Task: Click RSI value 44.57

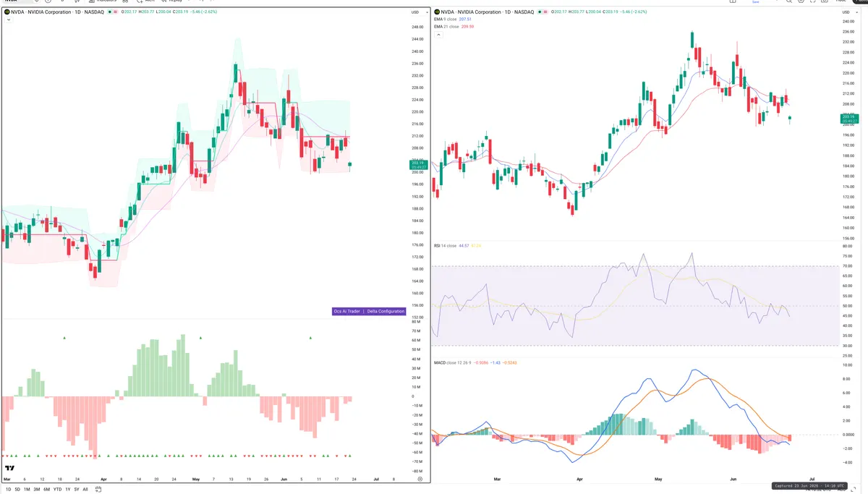Action: click(464, 246)
